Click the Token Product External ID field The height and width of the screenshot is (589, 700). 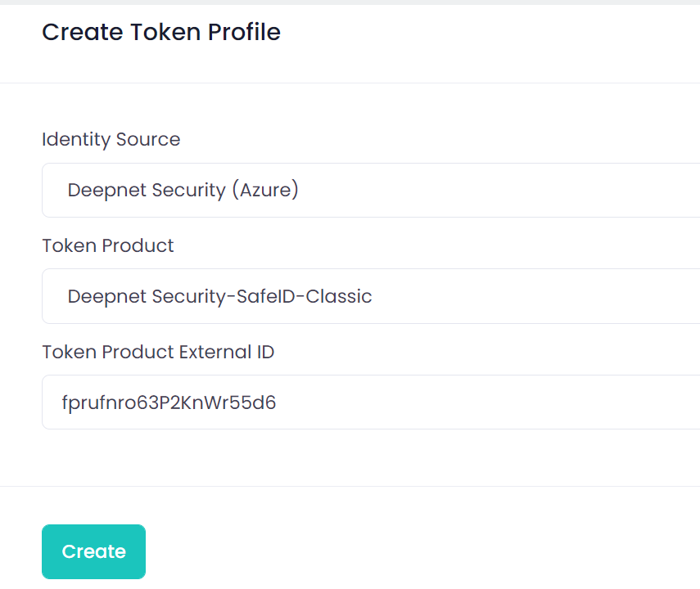tap(370, 402)
